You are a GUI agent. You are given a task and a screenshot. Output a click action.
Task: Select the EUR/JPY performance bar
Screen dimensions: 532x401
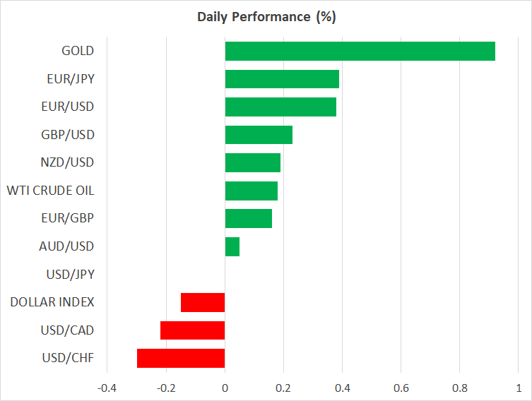pos(282,79)
